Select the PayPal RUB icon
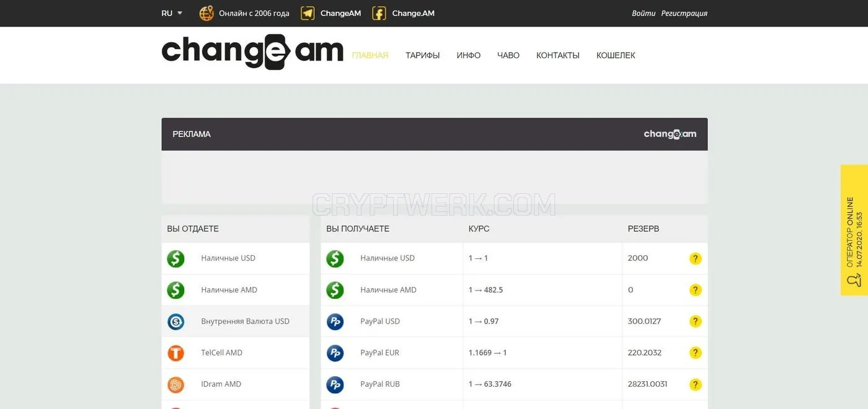This screenshot has width=868, height=409. coord(335,385)
